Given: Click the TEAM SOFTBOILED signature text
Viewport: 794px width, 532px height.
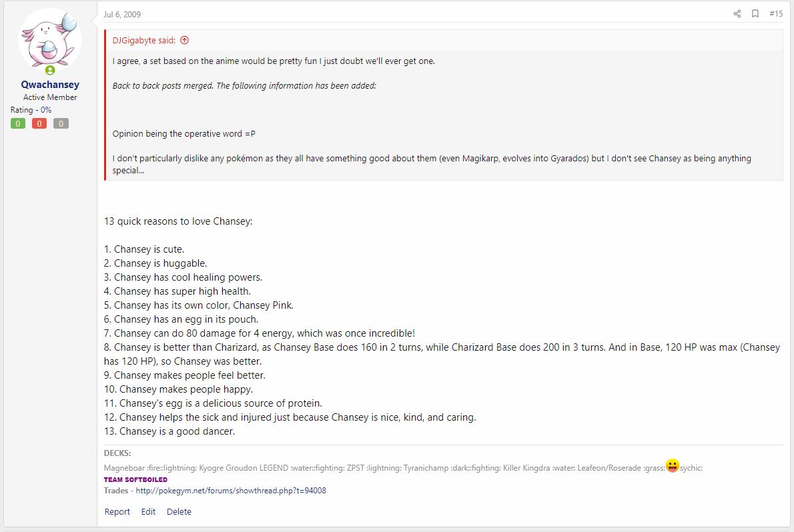Looking at the screenshot, I should 135,479.
